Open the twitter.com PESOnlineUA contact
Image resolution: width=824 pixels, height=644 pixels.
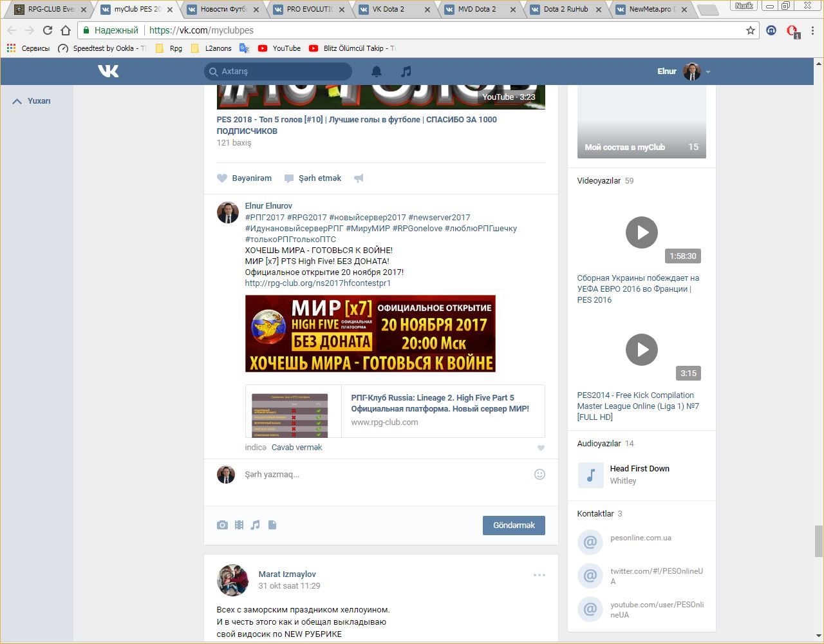(x=657, y=576)
